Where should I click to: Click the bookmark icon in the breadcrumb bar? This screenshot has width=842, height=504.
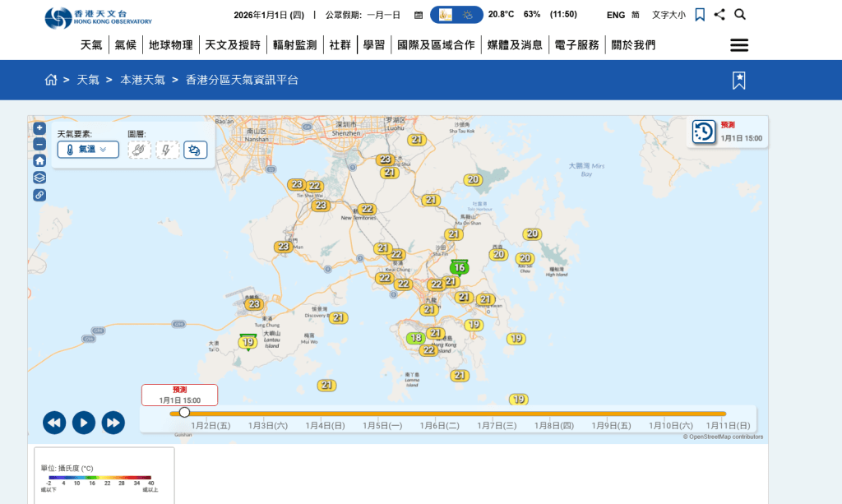738,80
